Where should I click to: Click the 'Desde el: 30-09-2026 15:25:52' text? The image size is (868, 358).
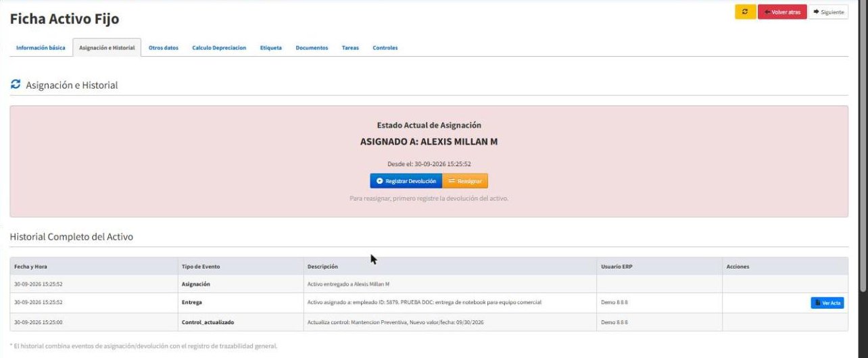429,163
